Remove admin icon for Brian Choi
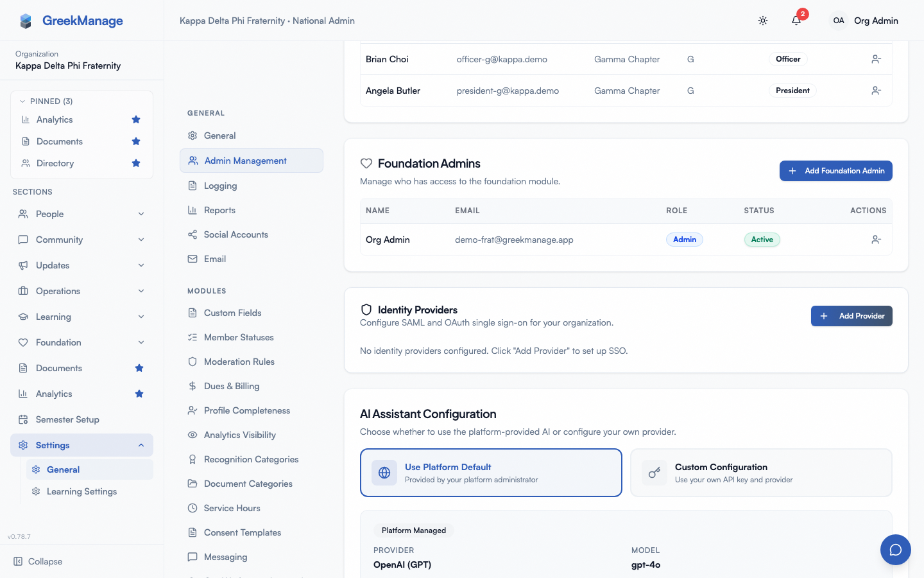The height and width of the screenshot is (578, 924). tap(876, 59)
